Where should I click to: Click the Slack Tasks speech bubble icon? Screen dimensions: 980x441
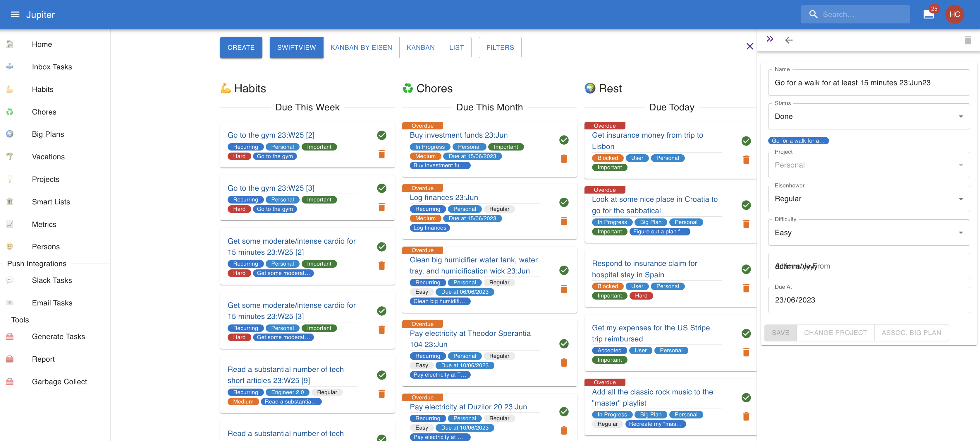[x=10, y=280]
